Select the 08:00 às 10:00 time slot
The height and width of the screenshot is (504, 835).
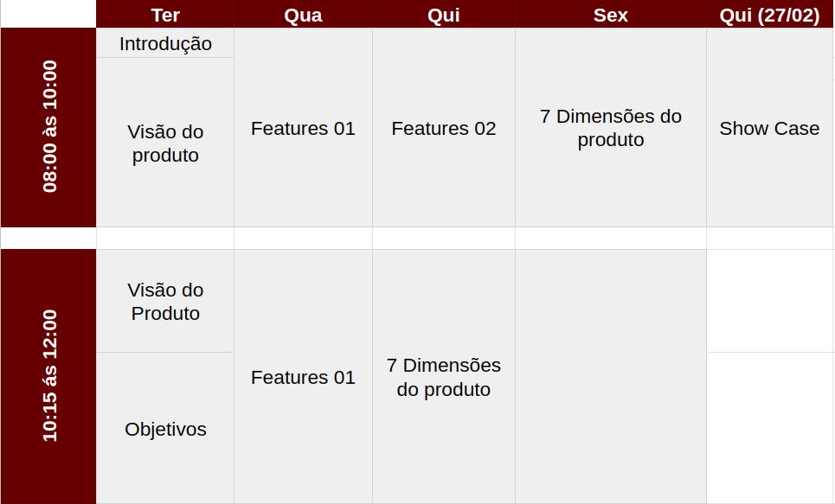pos(48,127)
